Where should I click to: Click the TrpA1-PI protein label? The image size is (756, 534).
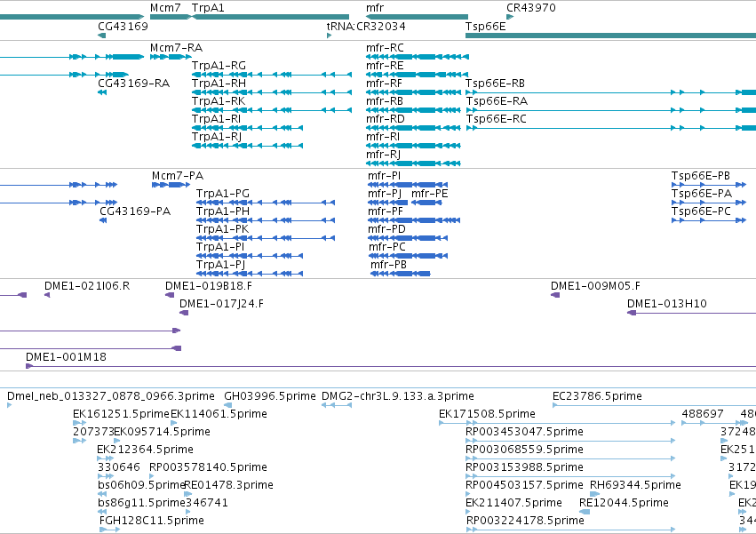pos(220,247)
